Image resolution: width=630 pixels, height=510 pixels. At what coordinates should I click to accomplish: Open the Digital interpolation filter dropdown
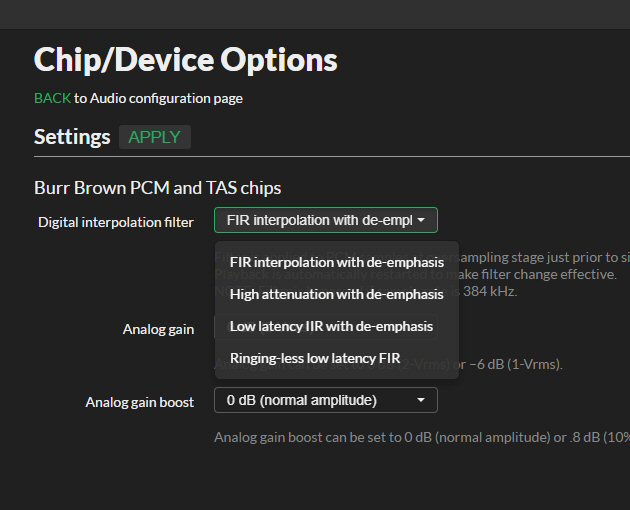[x=326, y=220]
